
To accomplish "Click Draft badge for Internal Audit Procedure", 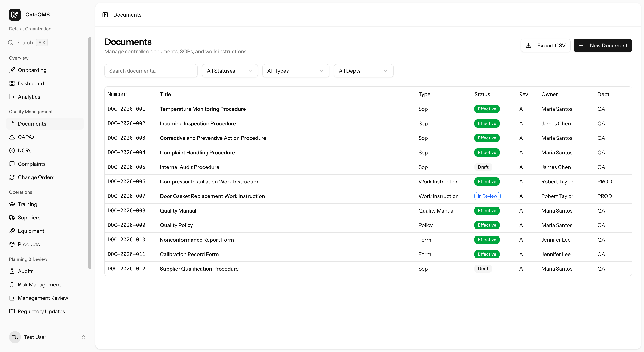I will point(483,167).
